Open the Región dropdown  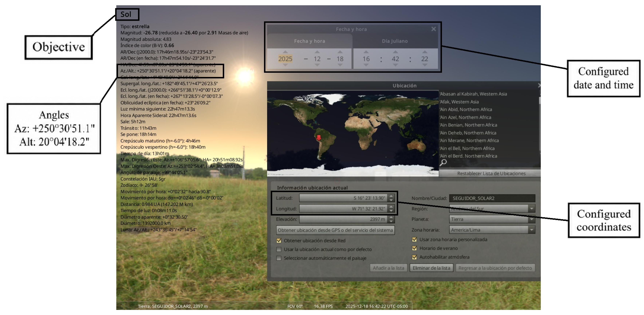coord(492,209)
